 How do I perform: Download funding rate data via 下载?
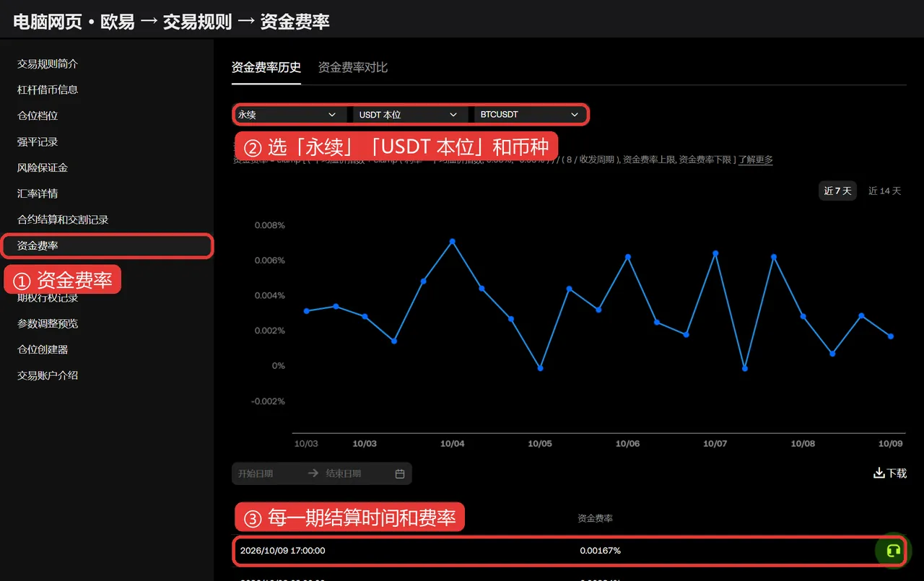tap(890, 473)
